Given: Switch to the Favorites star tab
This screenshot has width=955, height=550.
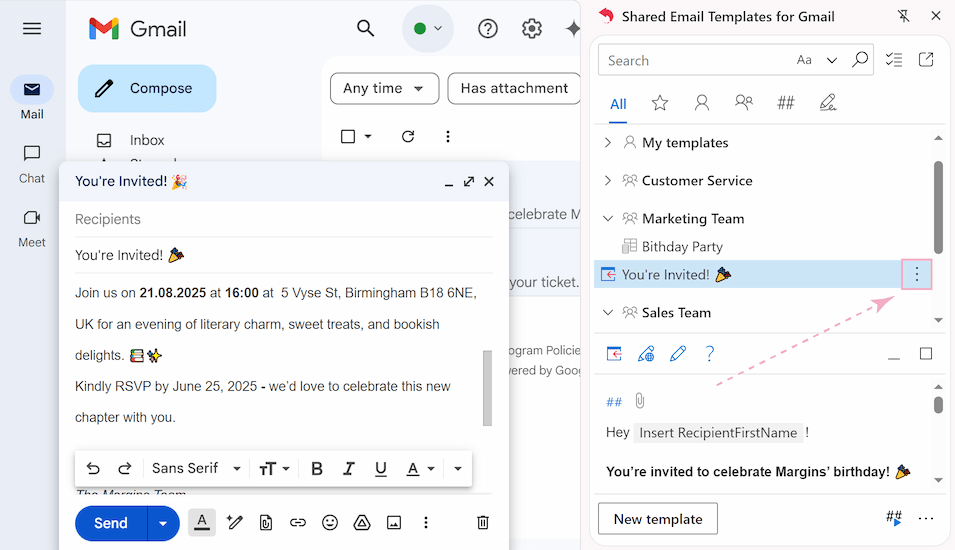Looking at the screenshot, I should pyautogui.click(x=660, y=102).
